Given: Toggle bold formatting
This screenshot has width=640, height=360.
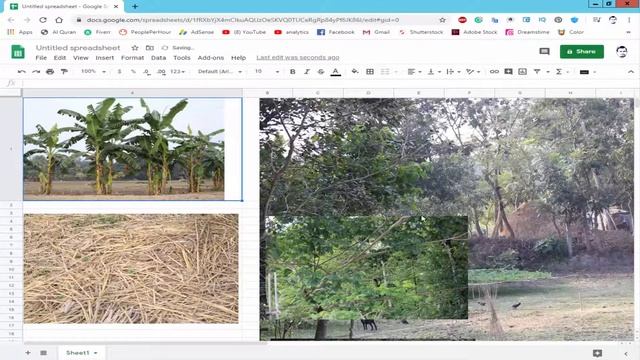Looking at the screenshot, I should 293,71.
